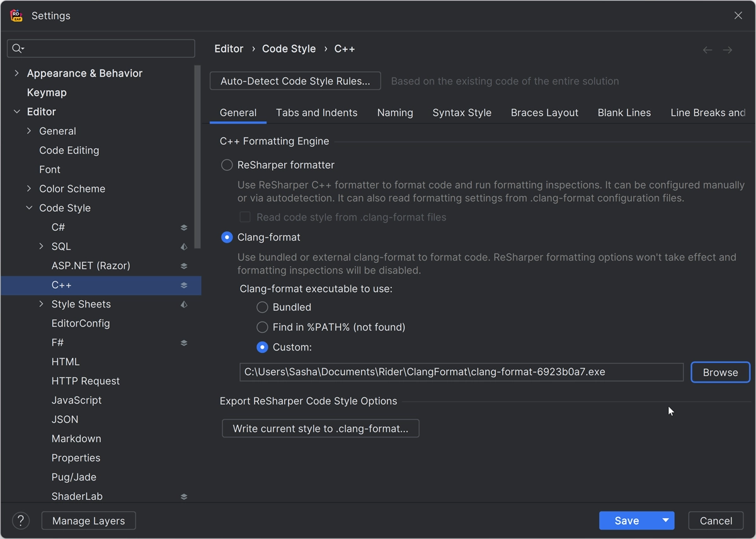This screenshot has width=756, height=539.
Task: Open the Line Breaks tab
Action: tap(707, 113)
